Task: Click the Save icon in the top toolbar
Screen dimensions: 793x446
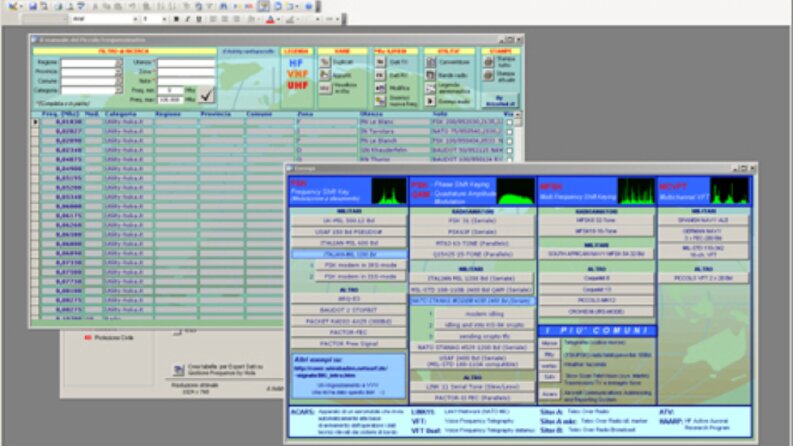Action: (33, 7)
